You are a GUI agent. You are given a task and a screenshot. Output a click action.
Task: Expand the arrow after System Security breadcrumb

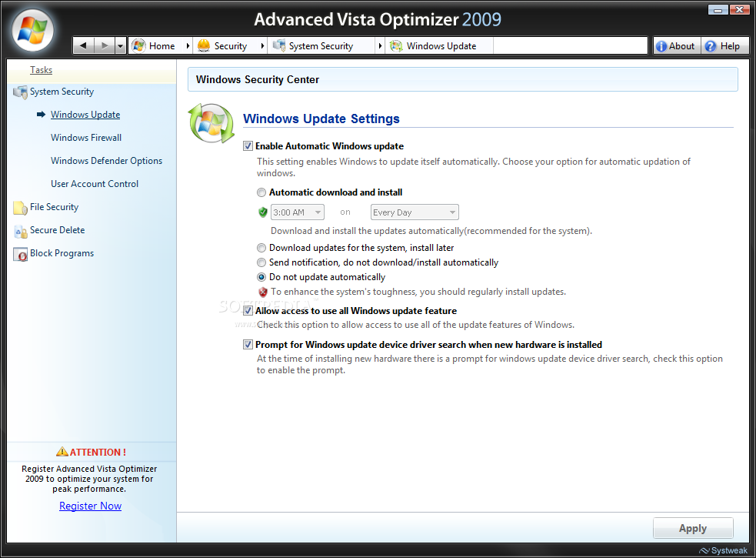pos(380,46)
